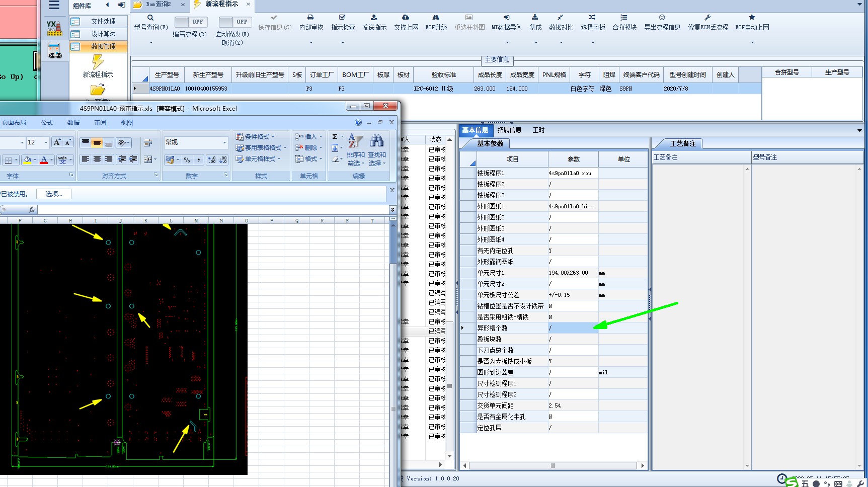
Task: Click the Excel formula bar input
Action: [213, 210]
